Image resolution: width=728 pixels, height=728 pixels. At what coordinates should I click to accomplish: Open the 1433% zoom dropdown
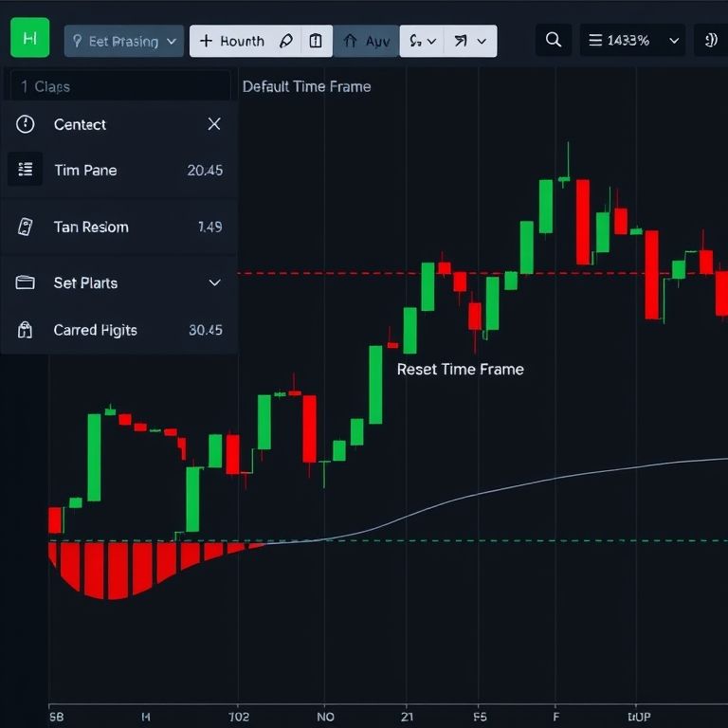click(631, 41)
